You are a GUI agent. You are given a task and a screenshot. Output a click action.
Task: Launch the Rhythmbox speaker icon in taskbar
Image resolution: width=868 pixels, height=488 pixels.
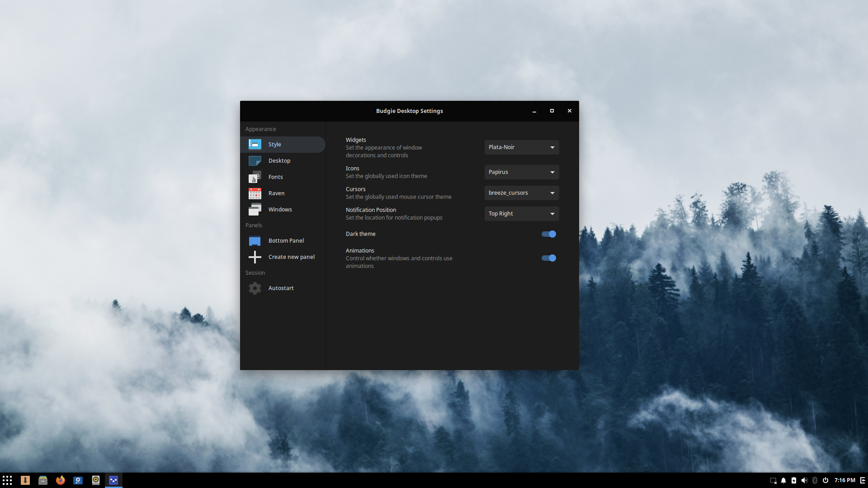pyautogui.click(x=96, y=480)
